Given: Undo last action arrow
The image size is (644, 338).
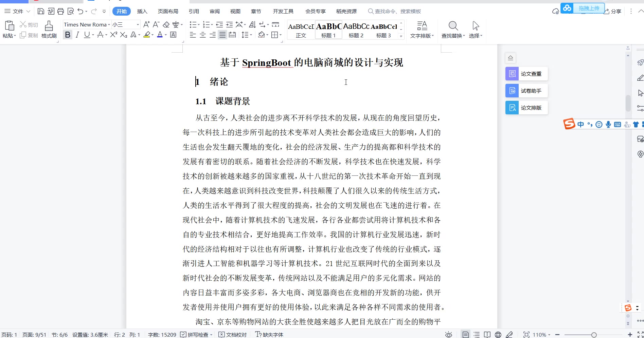Looking at the screenshot, I should click(80, 11).
